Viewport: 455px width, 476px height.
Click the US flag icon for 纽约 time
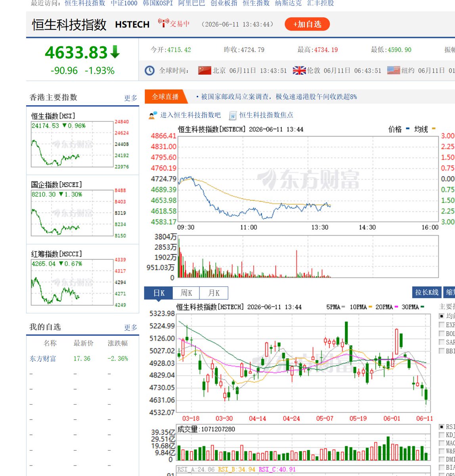(x=394, y=71)
